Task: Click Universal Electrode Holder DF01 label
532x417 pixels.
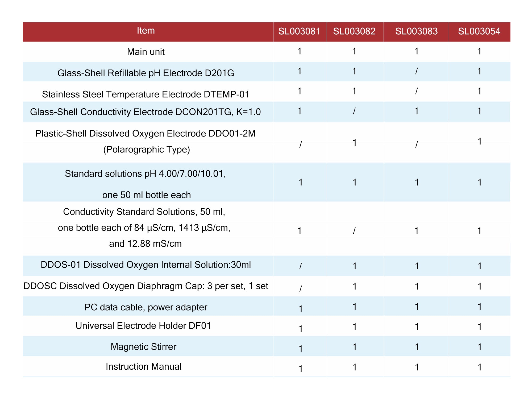Action: (143, 326)
